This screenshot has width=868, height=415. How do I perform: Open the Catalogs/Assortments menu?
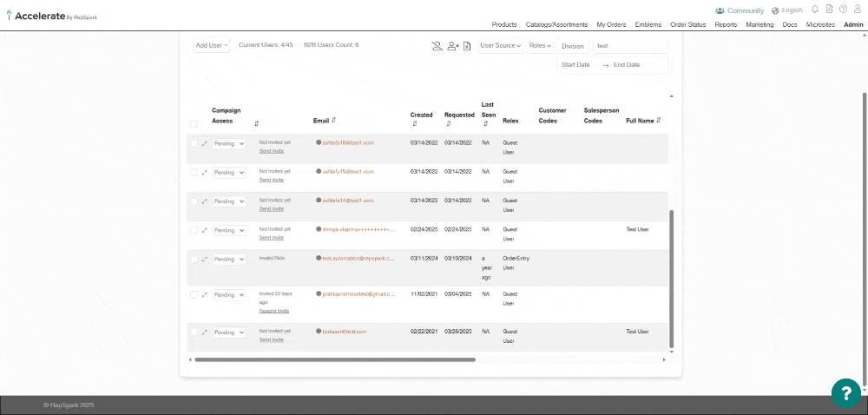coord(556,24)
